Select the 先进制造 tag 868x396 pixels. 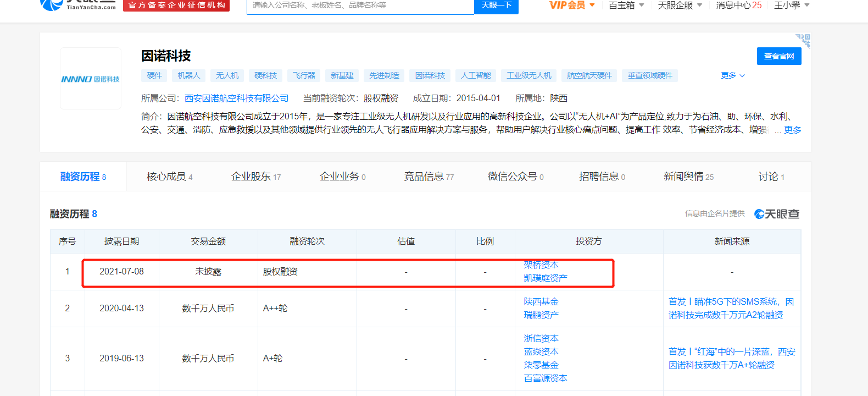(385, 75)
